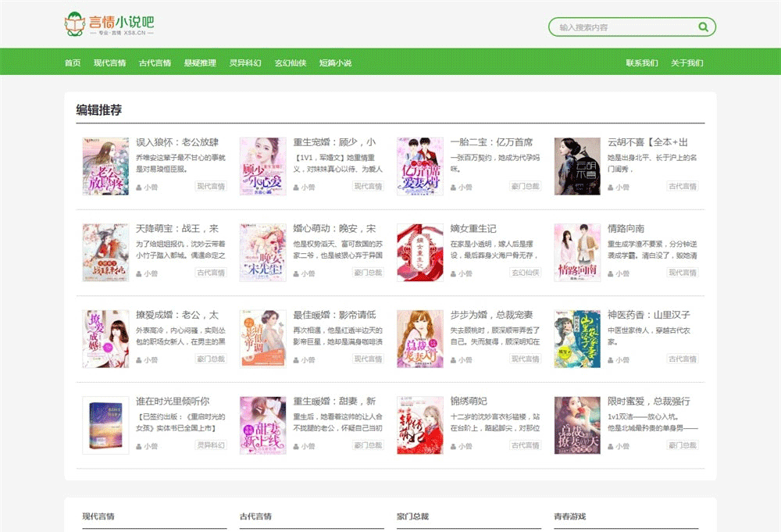Open cover of 云胡不喜 book
This screenshot has width=781, height=532.
click(x=577, y=166)
